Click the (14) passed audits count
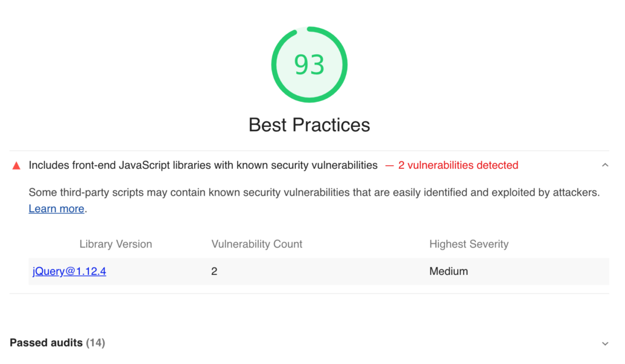The image size is (625, 364). click(x=95, y=343)
